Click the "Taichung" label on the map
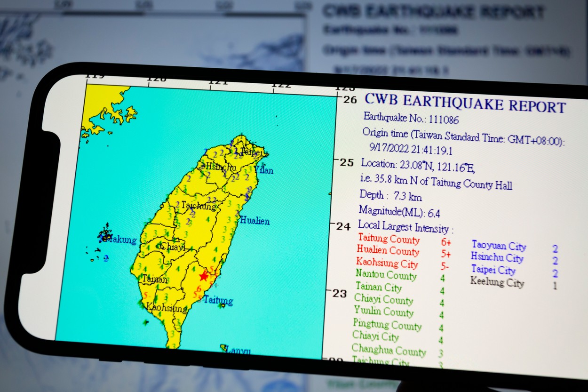Screen dimensions: 588x392 [199, 206]
